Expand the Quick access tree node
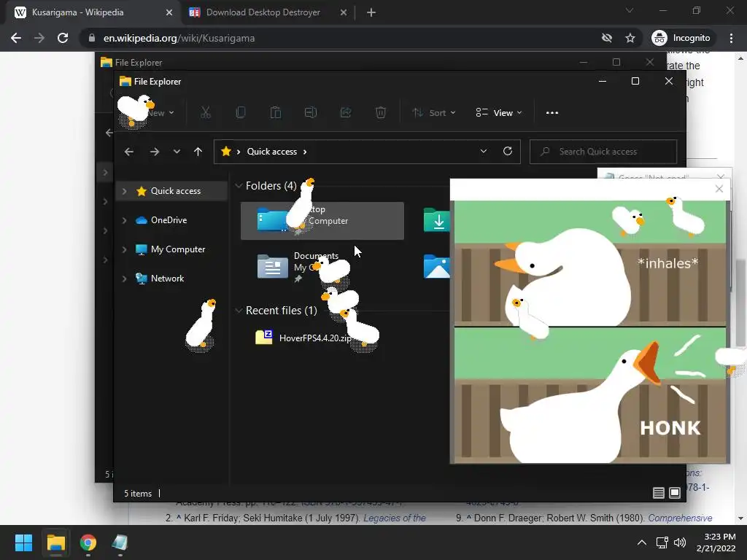This screenshot has width=747, height=560. point(124,191)
